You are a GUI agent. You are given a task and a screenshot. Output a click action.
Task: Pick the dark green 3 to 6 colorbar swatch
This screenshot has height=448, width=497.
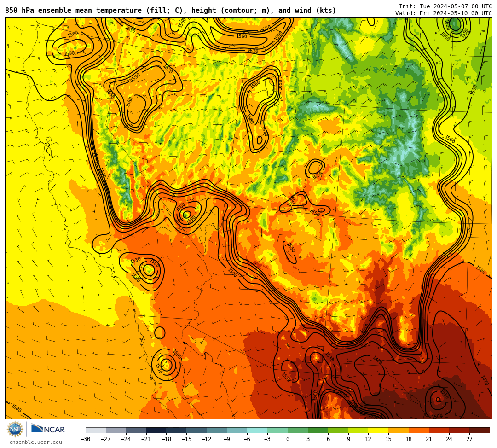(318, 430)
